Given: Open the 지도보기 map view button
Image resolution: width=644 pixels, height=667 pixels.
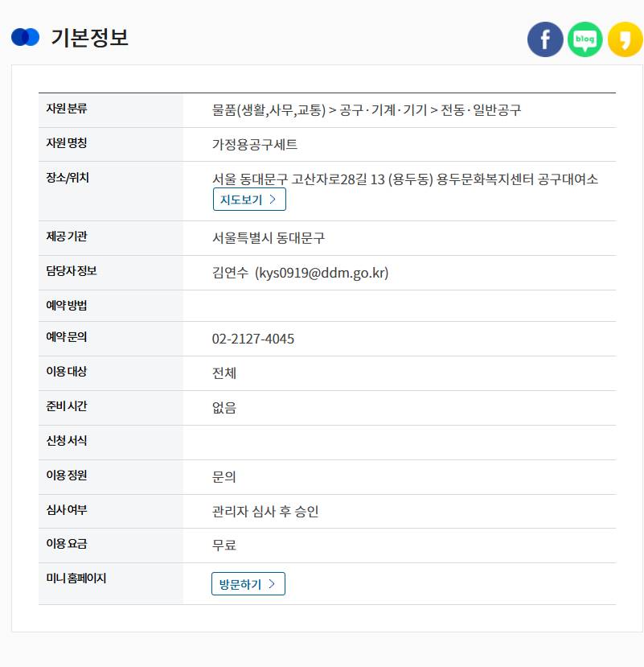Looking at the screenshot, I should (249, 200).
